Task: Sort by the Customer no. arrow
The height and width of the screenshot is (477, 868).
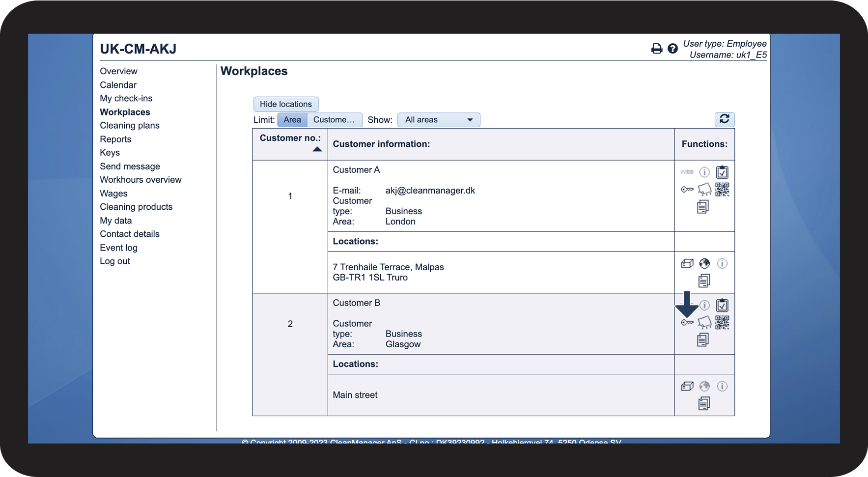Action: pos(317,149)
